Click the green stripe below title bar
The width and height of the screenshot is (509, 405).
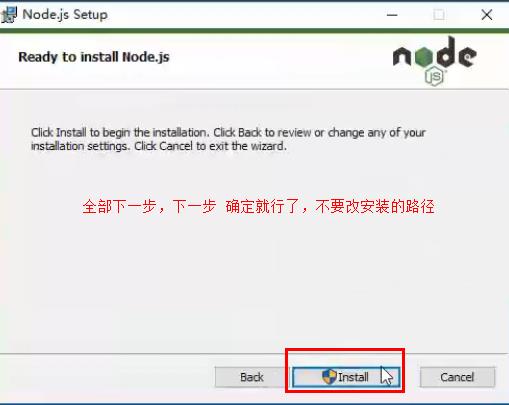pyautogui.click(x=254, y=31)
